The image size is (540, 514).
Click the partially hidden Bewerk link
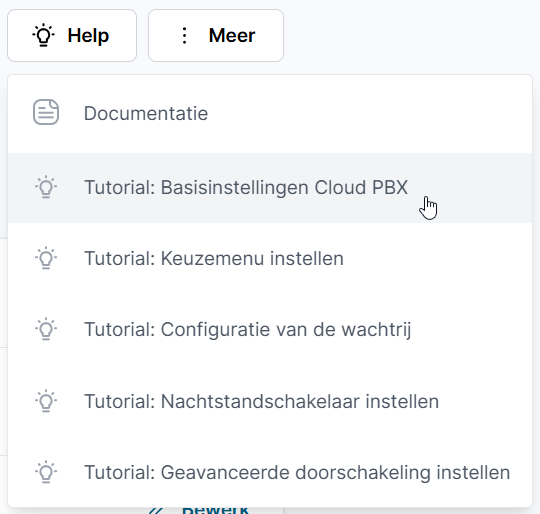coord(215,510)
